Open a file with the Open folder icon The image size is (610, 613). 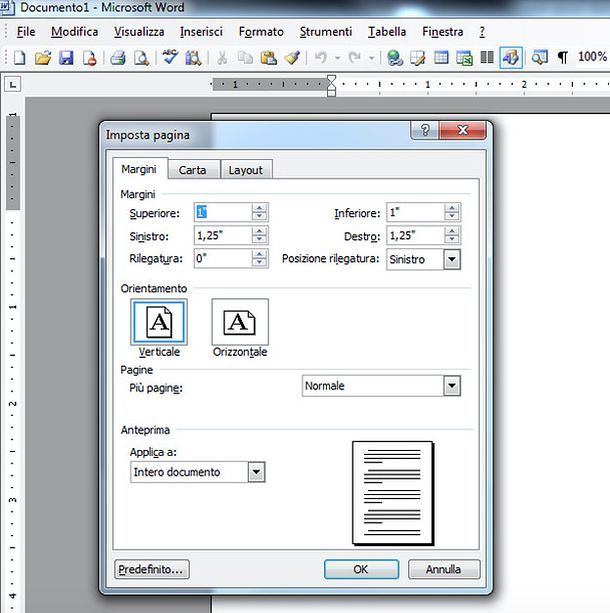[x=43, y=58]
